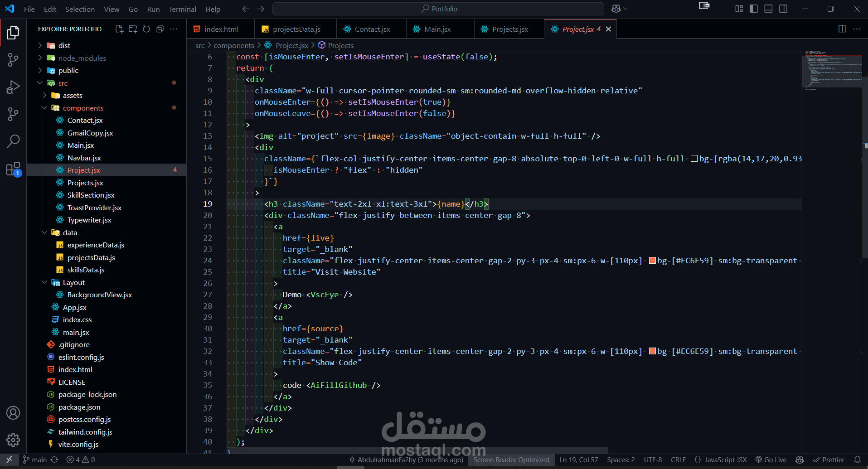Switch to the Projects.jsx tab
868x469 pixels.
(x=509, y=29)
